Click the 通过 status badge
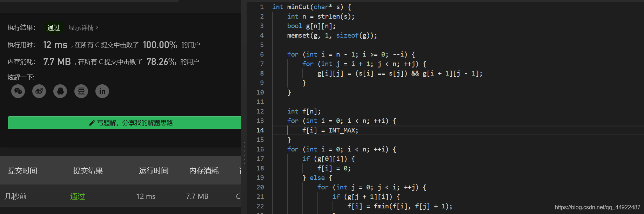This screenshot has width=644, height=214. click(54, 27)
